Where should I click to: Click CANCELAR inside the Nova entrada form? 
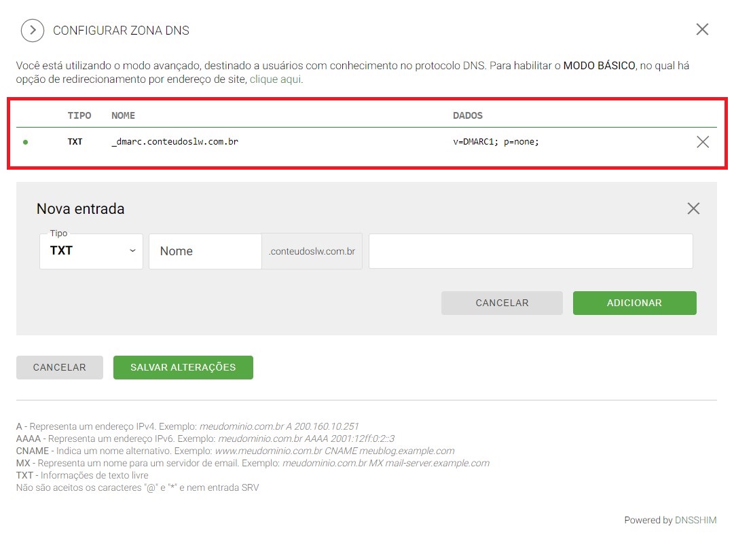click(x=502, y=303)
